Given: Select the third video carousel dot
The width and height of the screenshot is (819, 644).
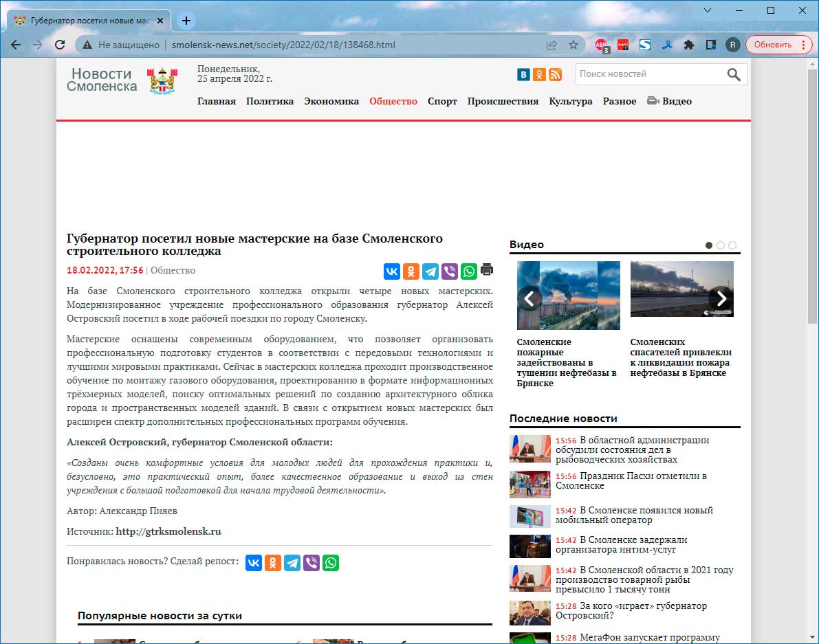Looking at the screenshot, I should [732, 245].
